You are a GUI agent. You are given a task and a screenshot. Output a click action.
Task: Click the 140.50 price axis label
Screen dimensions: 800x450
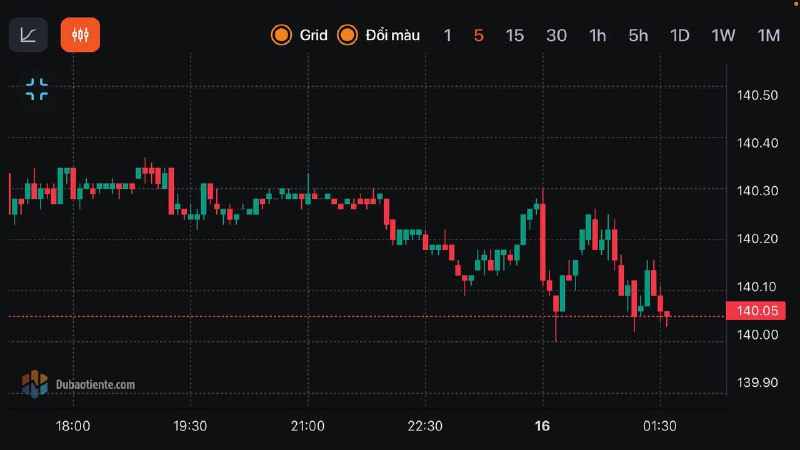757,96
